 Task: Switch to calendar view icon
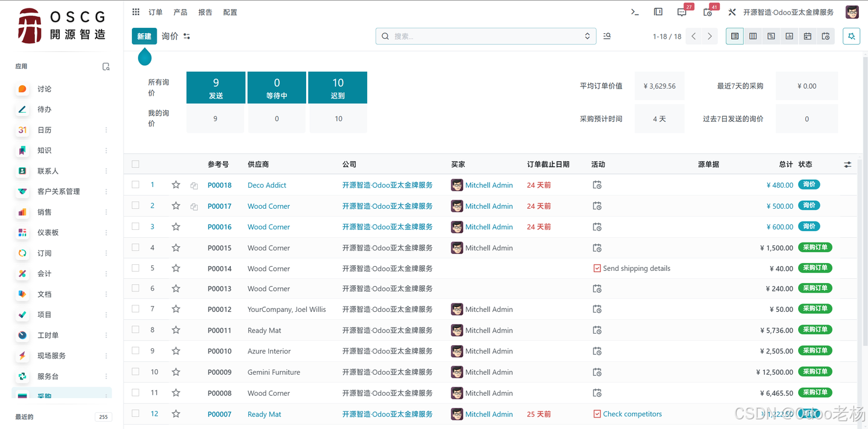tap(807, 36)
